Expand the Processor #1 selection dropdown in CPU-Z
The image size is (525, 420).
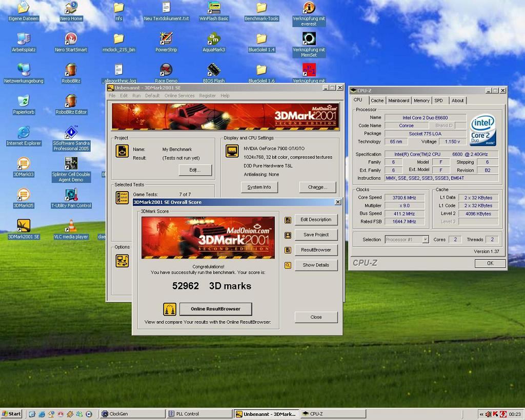pos(426,239)
